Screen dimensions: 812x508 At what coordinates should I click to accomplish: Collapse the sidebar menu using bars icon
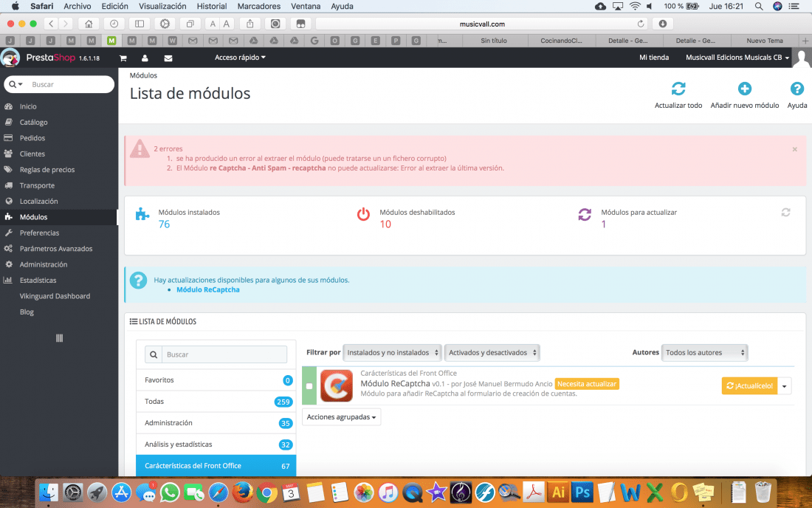(x=60, y=338)
